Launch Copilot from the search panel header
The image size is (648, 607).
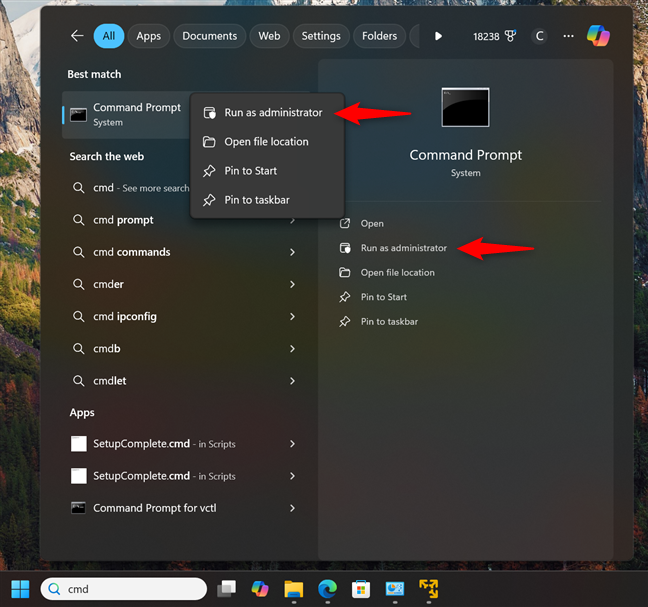tap(598, 36)
